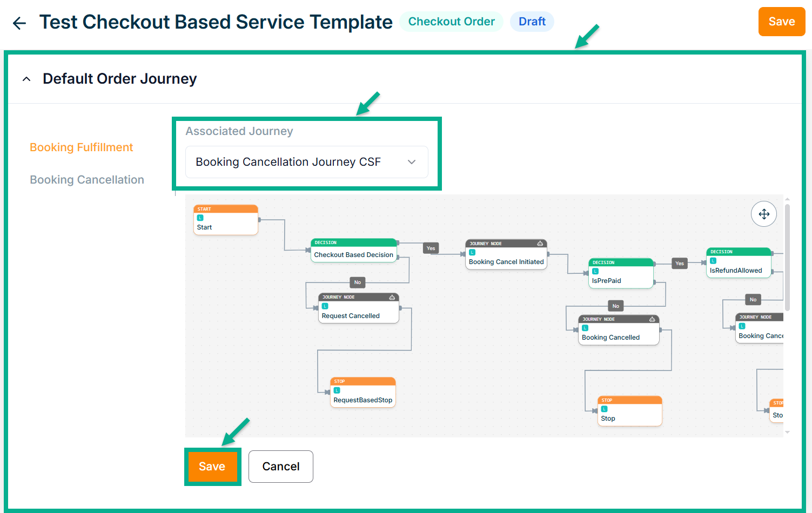Screen dimensions: 812x513
Task: Click teal icon on RequestBasedStop node
Action: (337, 390)
